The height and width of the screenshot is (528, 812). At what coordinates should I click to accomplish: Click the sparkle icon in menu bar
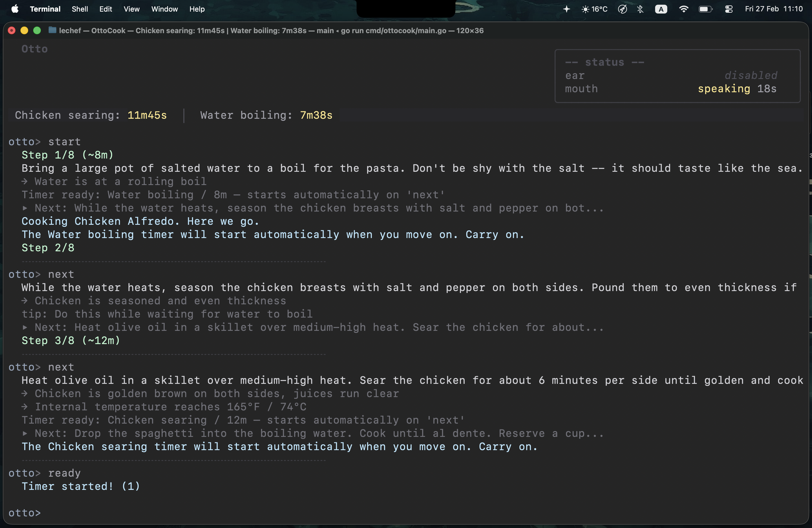click(566, 9)
